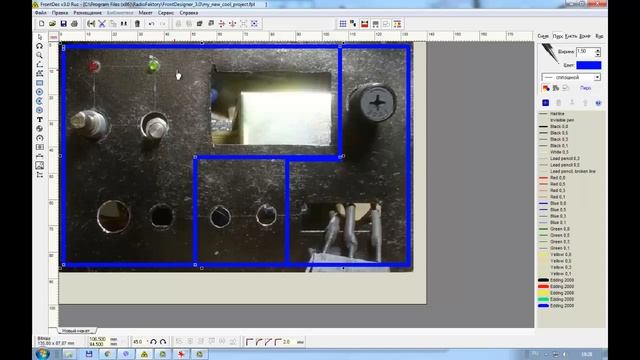Rotate counterclockwise with left rotate icon
The image size is (640, 360).
click(x=153, y=342)
